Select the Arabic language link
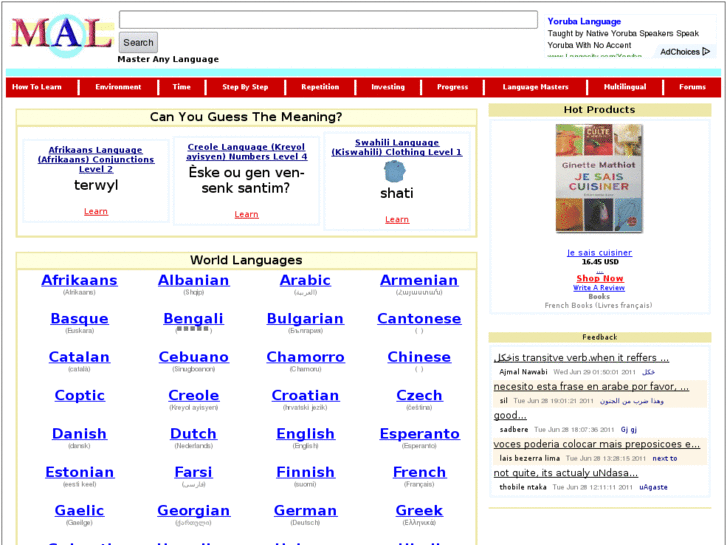727x545 pixels. click(305, 280)
